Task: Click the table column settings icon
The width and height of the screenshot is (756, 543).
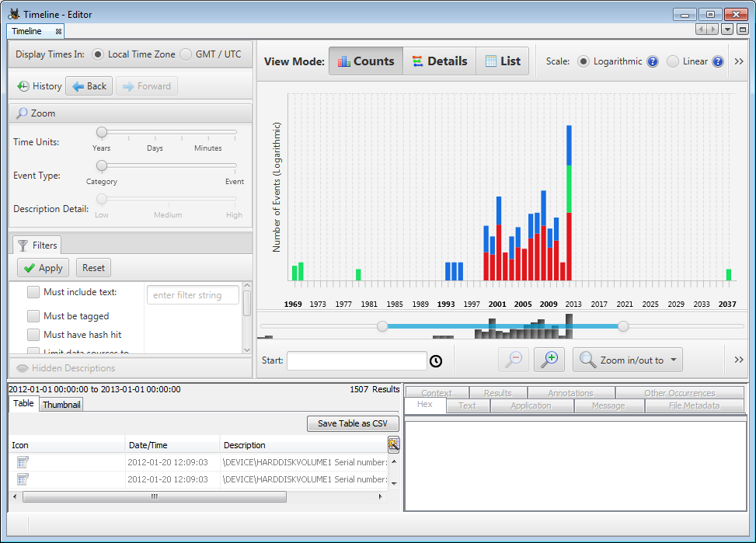Action: pos(393,444)
